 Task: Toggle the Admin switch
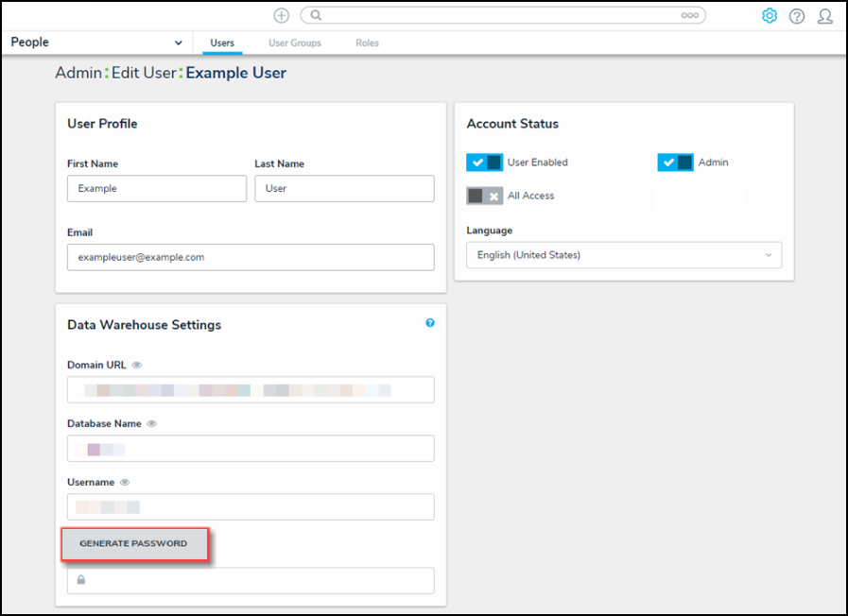coord(676,163)
